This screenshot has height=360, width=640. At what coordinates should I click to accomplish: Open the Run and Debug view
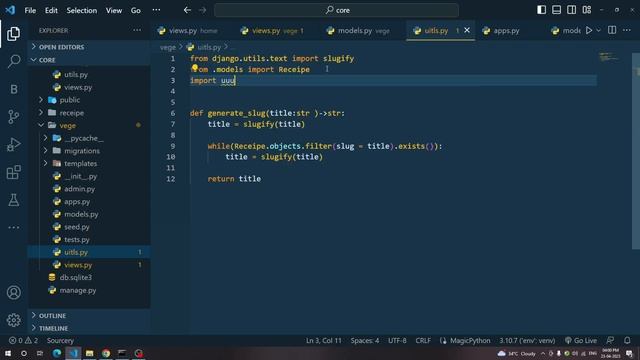(x=13, y=144)
